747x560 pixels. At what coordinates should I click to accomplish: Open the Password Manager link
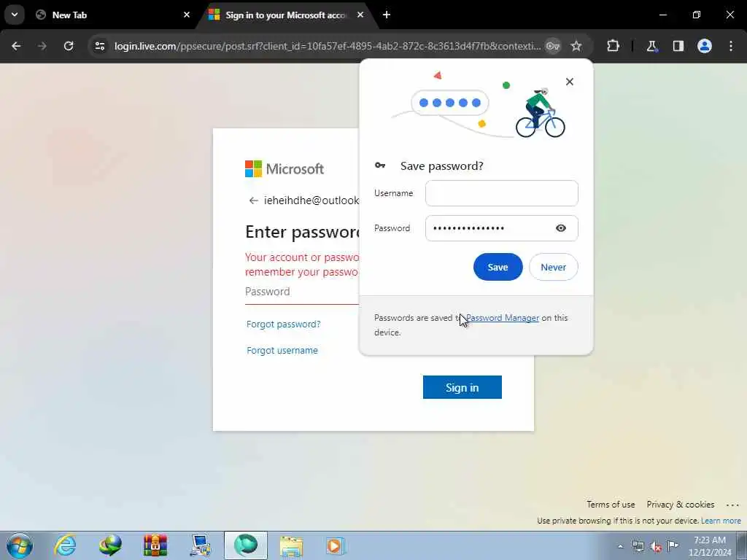(x=502, y=318)
